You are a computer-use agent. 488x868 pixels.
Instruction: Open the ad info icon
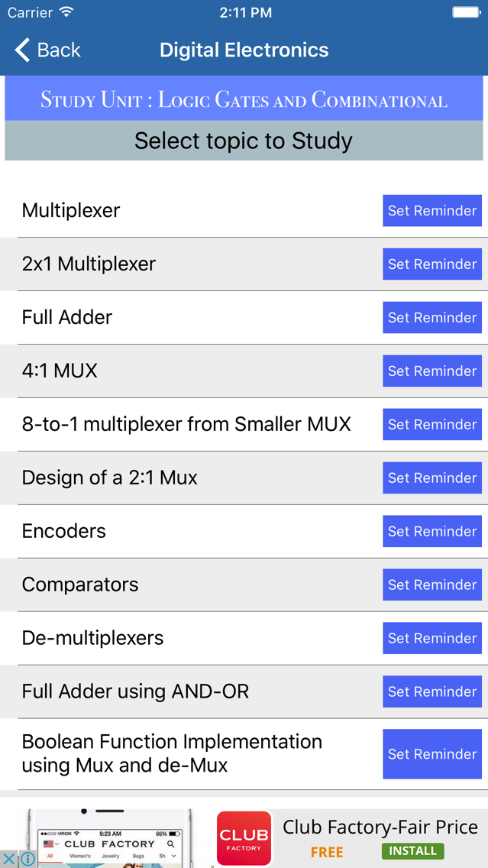pos(27,859)
